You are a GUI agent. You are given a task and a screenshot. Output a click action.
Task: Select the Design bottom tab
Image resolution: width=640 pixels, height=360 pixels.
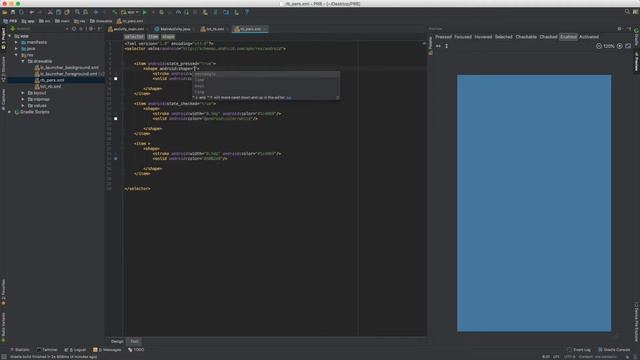(117, 341)
